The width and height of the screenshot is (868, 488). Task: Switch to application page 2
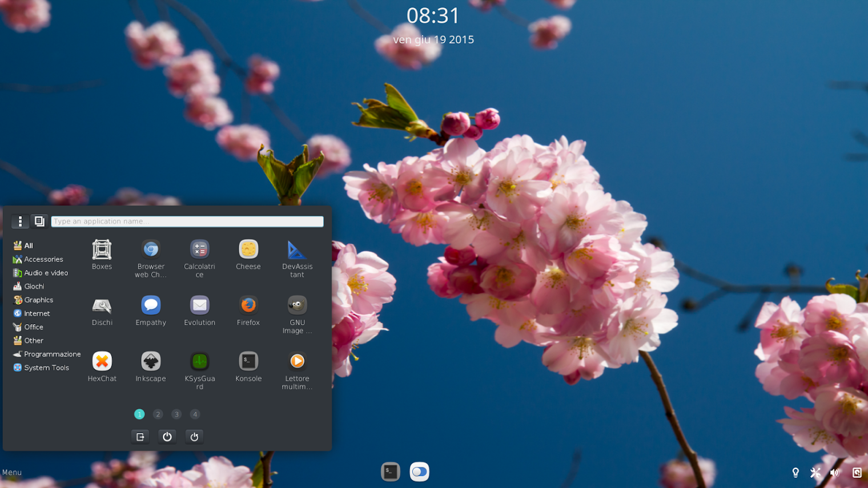pyautogui.click(x=158, y=414)
